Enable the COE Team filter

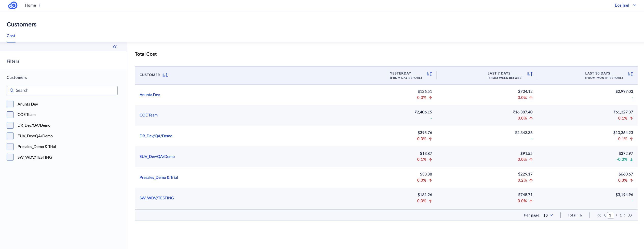point(10,115)
